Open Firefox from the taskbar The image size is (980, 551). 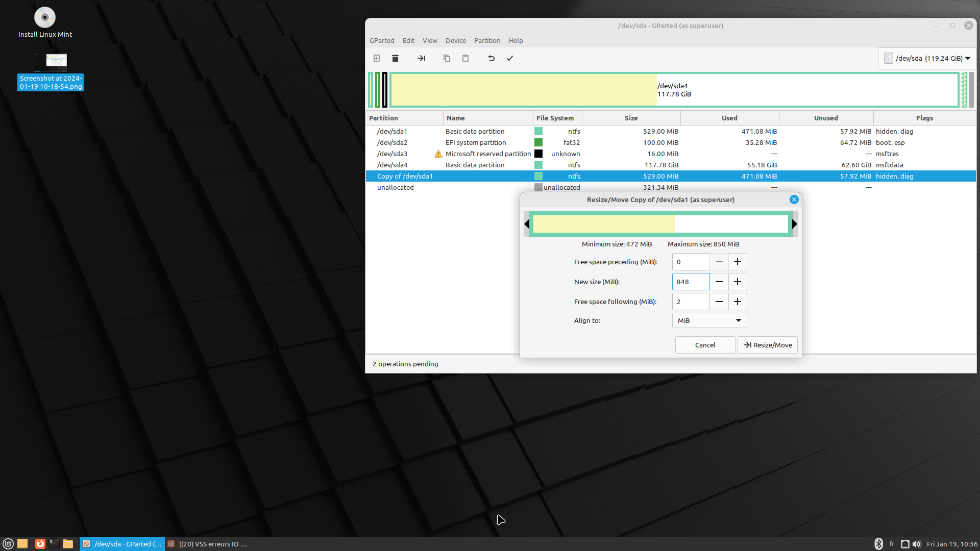(40, 544)
